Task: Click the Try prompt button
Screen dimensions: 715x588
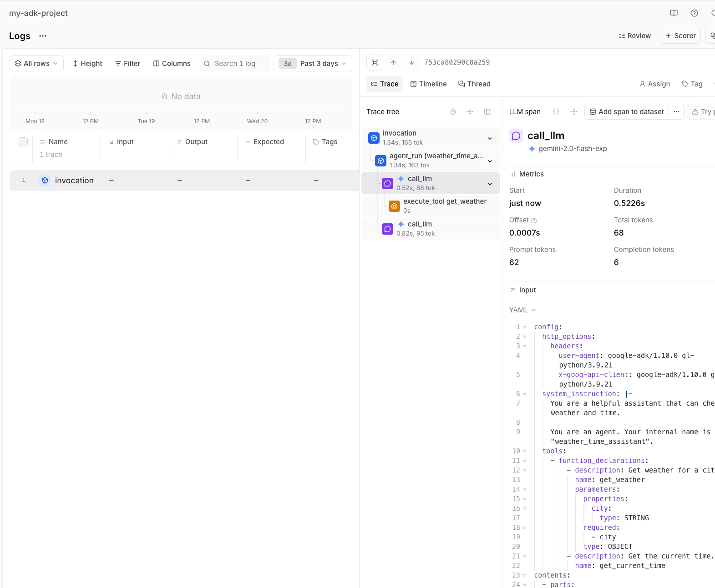Action: (701, 112)
